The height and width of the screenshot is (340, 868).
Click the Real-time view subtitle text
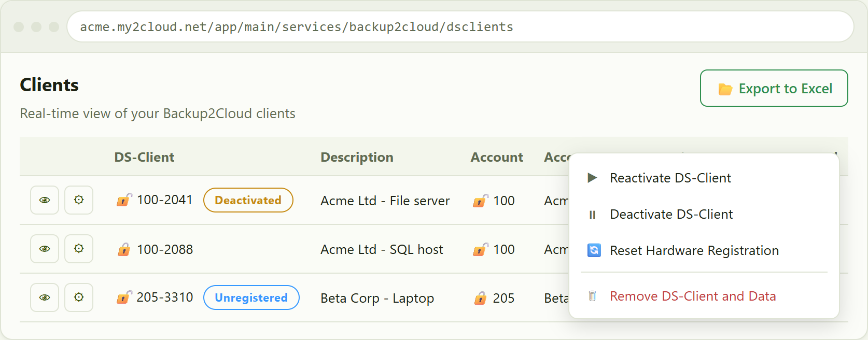pyautogui.click(x=158, y=114)
